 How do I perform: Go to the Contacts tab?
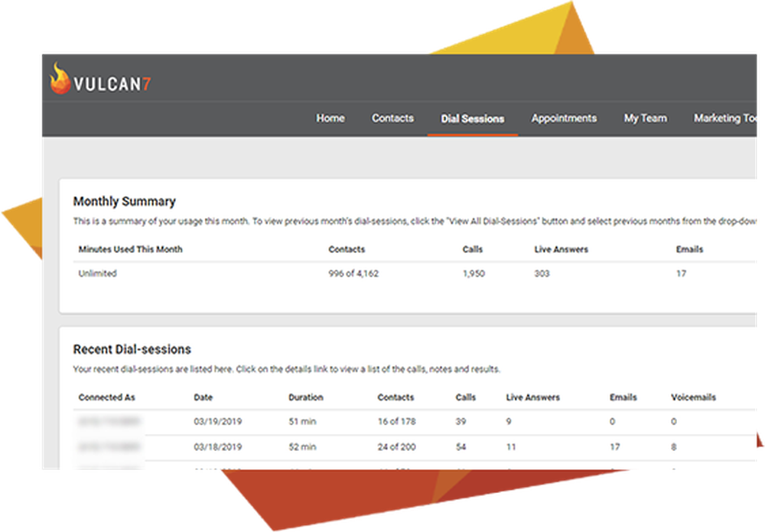click(x=392, y=118)
